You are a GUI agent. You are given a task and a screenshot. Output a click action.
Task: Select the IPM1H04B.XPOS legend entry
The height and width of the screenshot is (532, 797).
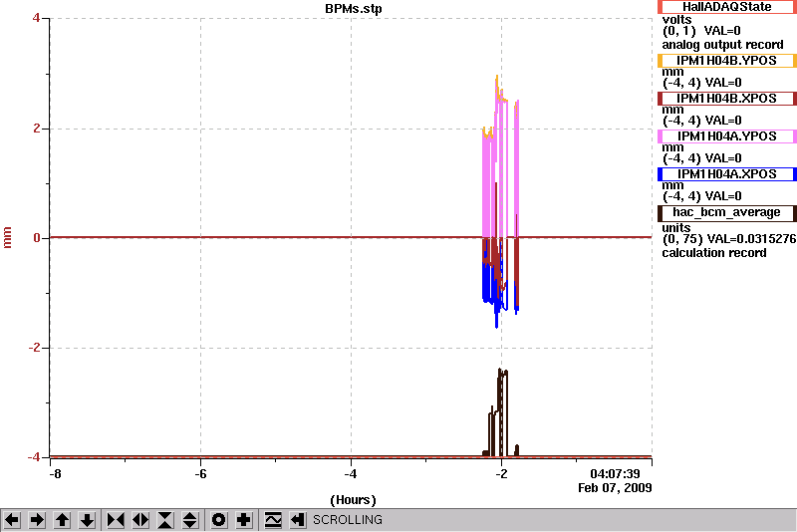coord(727,98)
